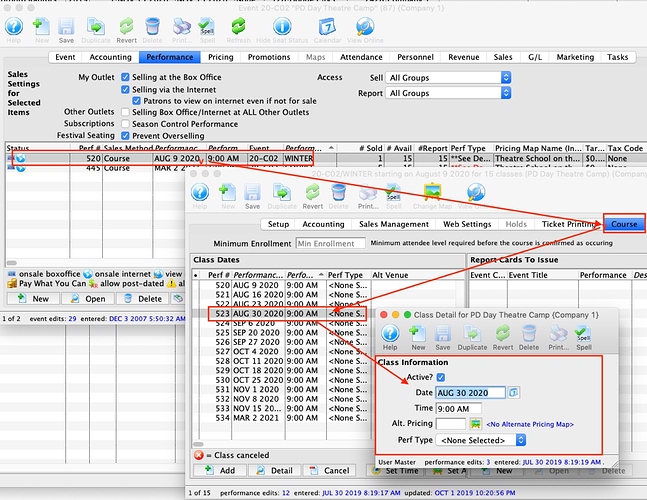Click Minimum Enrollment input field
Image resolution: width=647 pixels, height=500 pixels.
tap(331, 243)
